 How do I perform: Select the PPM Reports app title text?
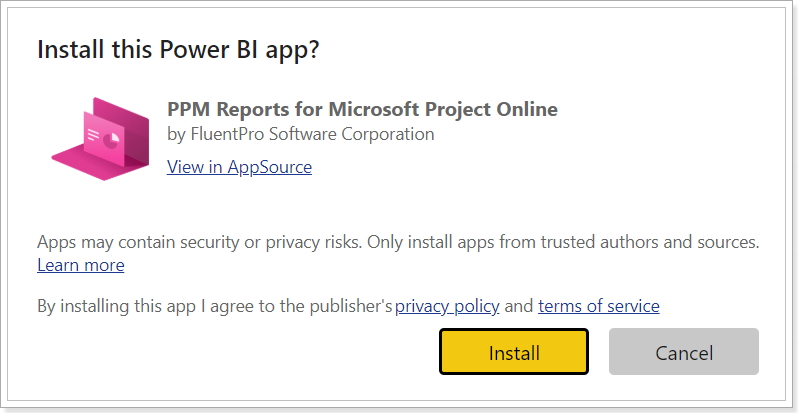362,109
